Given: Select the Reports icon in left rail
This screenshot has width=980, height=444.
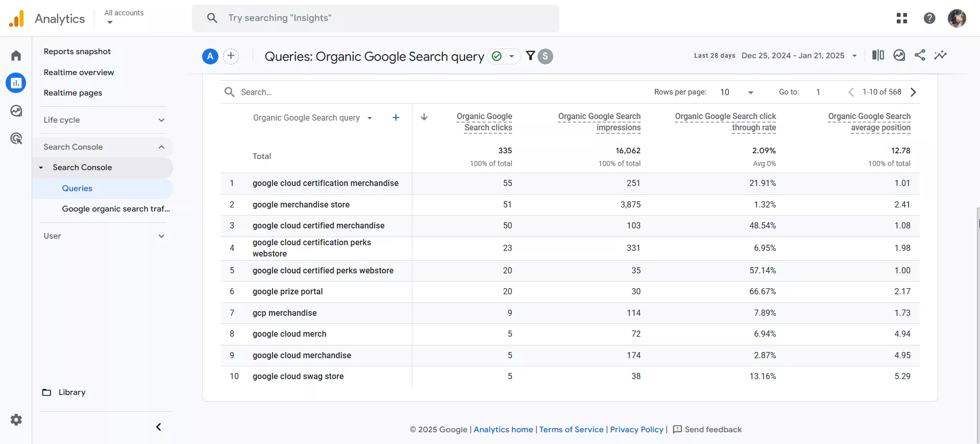Looking at the screenshot, I should coord(16,83).
